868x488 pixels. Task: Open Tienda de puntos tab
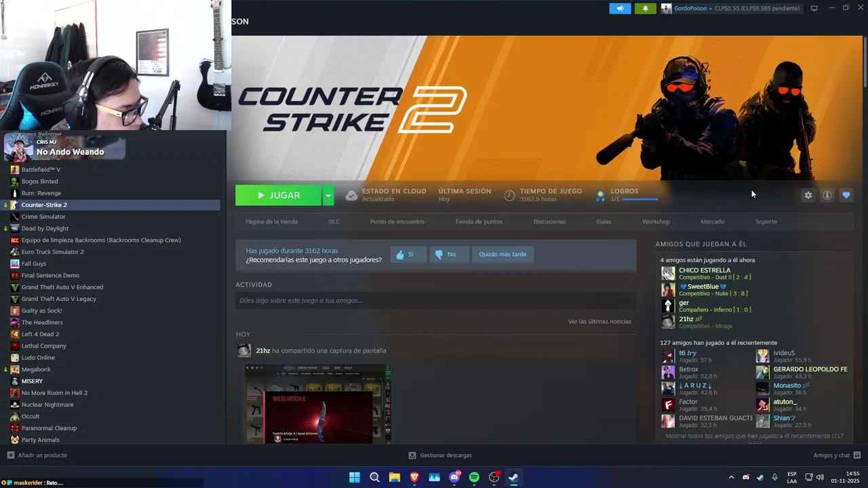pos(479,222)
